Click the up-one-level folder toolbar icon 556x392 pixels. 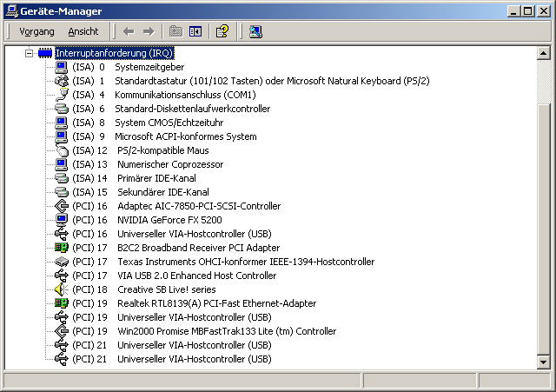tap(175, 31)
